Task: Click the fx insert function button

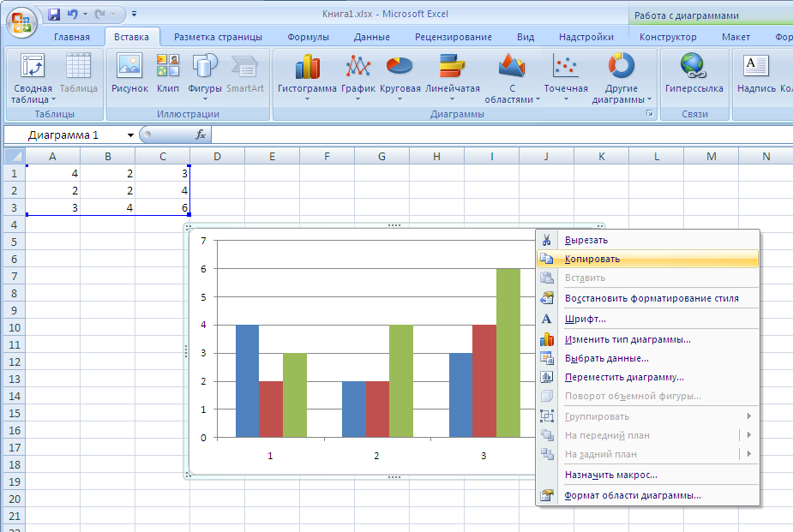Action: (x=201, y=134)
